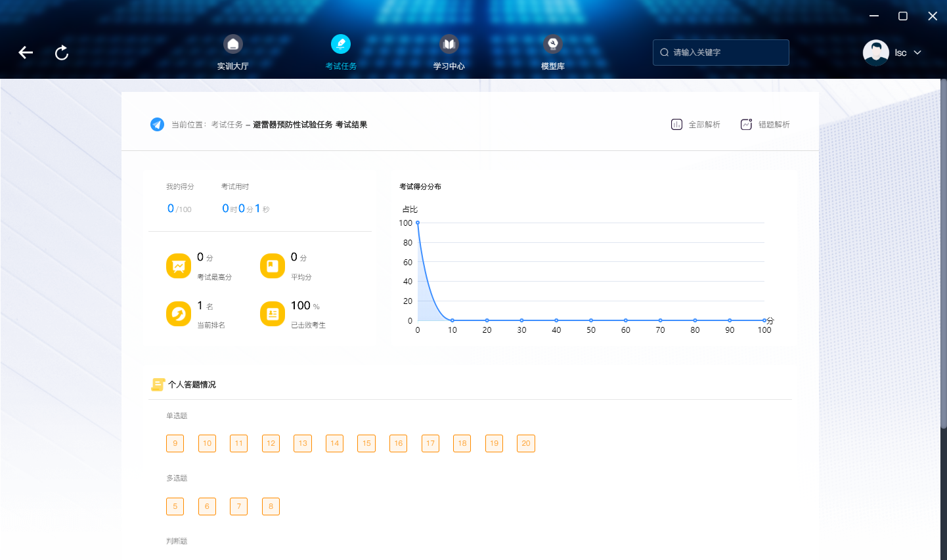Click 考试任务 in the breadcrumb
Viewport: 947px width, 560px height.
pyautogui.click(x=227, y=124)
